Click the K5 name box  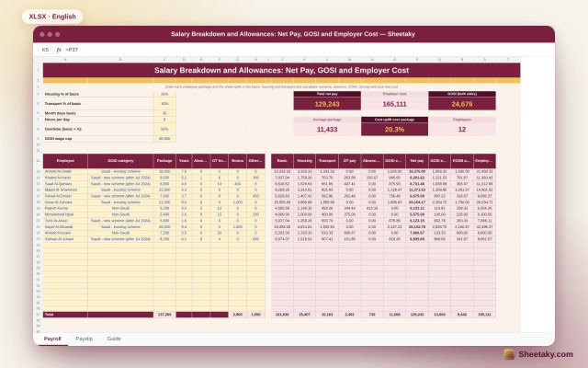[45, 50]
